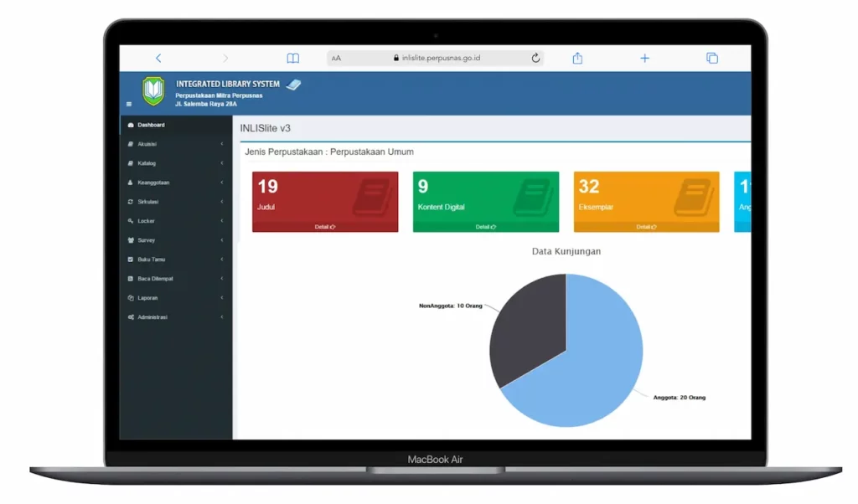Show all tabs overview icon
Viewport: 858px width, 504px height.
click(x=711, y=58)
